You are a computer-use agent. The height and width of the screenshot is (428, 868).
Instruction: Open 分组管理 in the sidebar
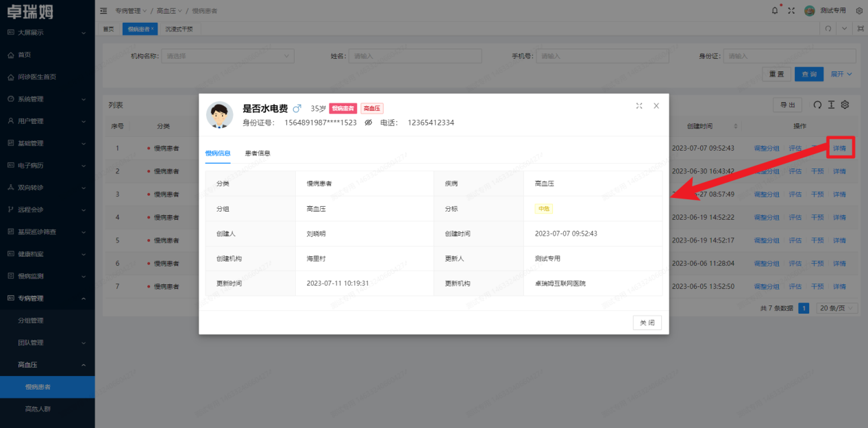coord(47,320)
